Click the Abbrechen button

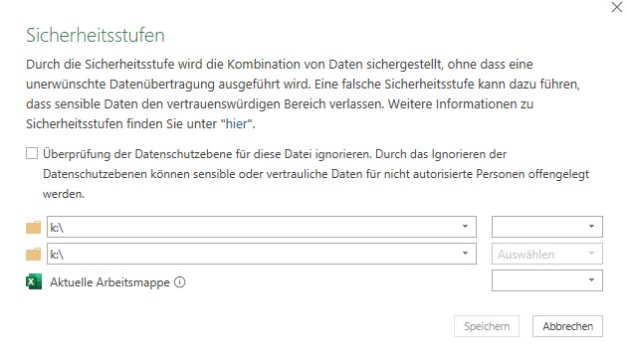tap(567, 326)
